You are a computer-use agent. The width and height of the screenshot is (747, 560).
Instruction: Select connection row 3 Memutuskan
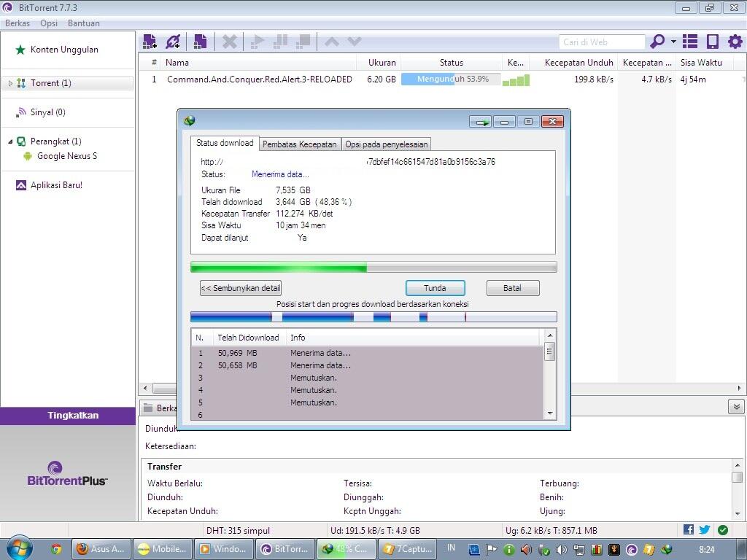click(367, 378)
